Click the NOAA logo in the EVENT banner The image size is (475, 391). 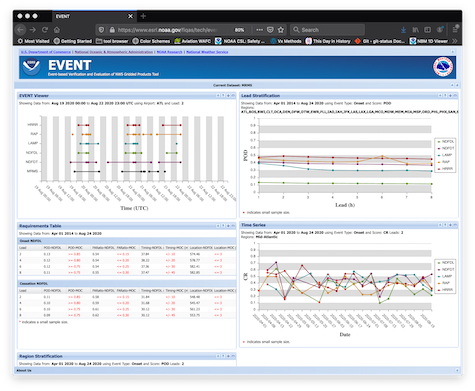click(x=31, y=66)
